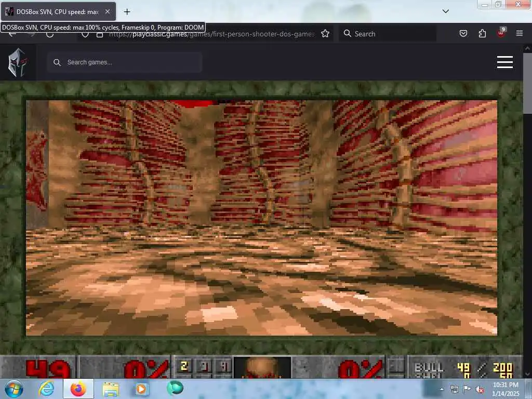Viewport: 532px width, 399px height.
Task: Open the Windows Start menu
Action: click(x=14, y=389)
